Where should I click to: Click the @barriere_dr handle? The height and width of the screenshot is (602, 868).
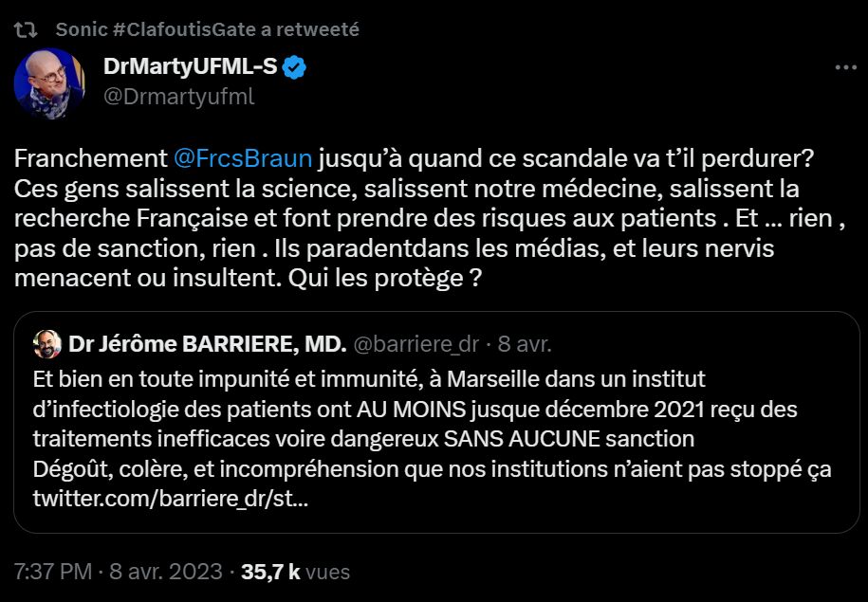point(416,343)
